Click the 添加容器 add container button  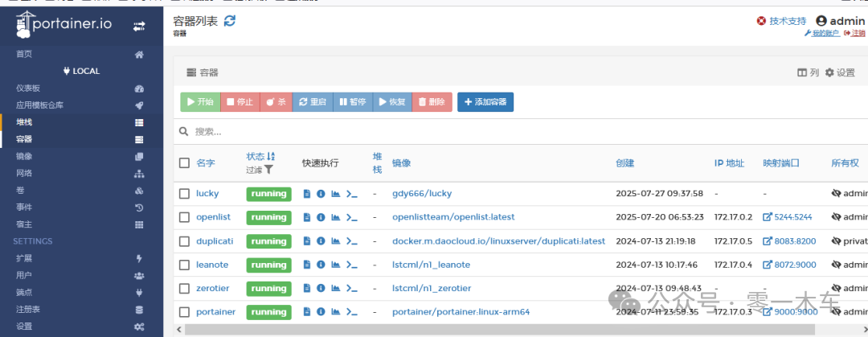pos(485,102)
